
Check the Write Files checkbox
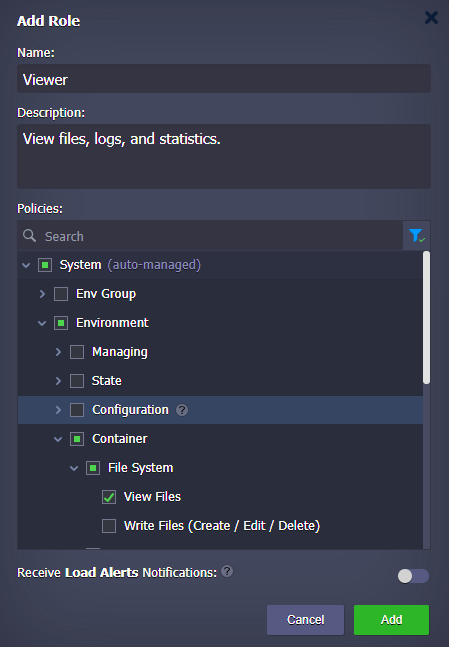[109, 526]
